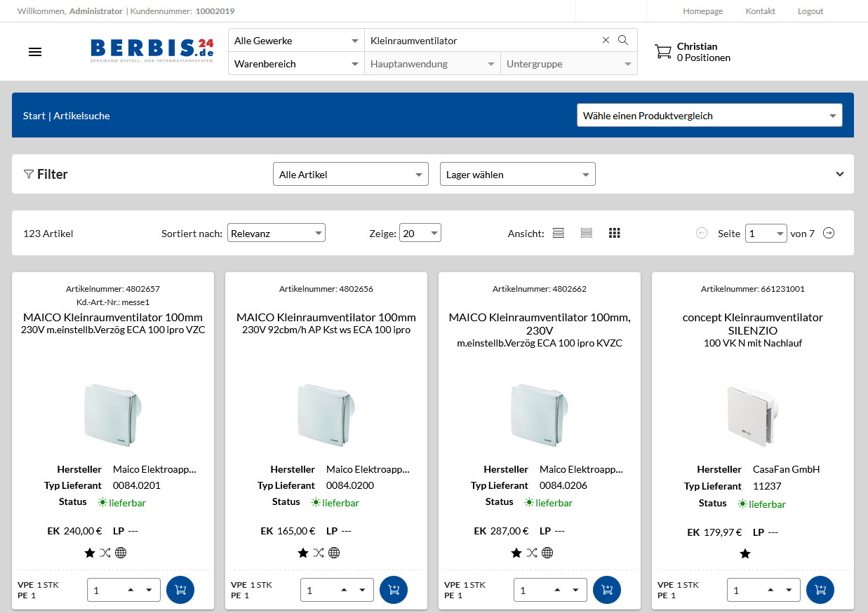Click the Filter label
This screenshot has height=613, width=868.
(x=52, y=174)
